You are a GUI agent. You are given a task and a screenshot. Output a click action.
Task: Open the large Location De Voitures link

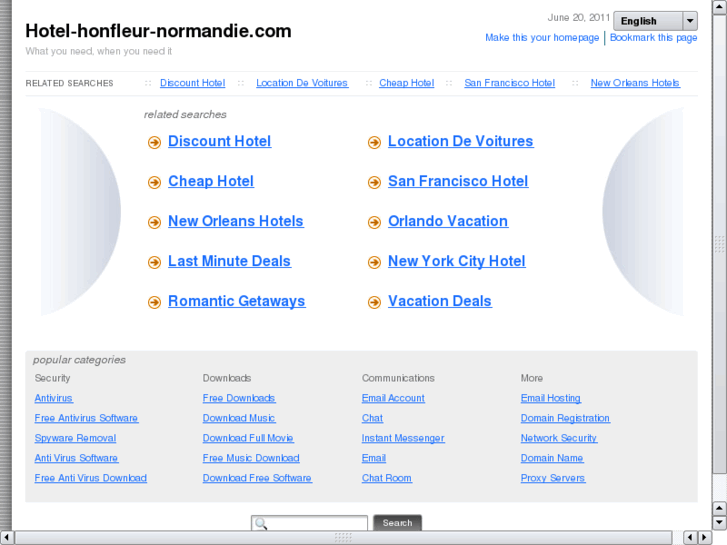tap(460, 141)
